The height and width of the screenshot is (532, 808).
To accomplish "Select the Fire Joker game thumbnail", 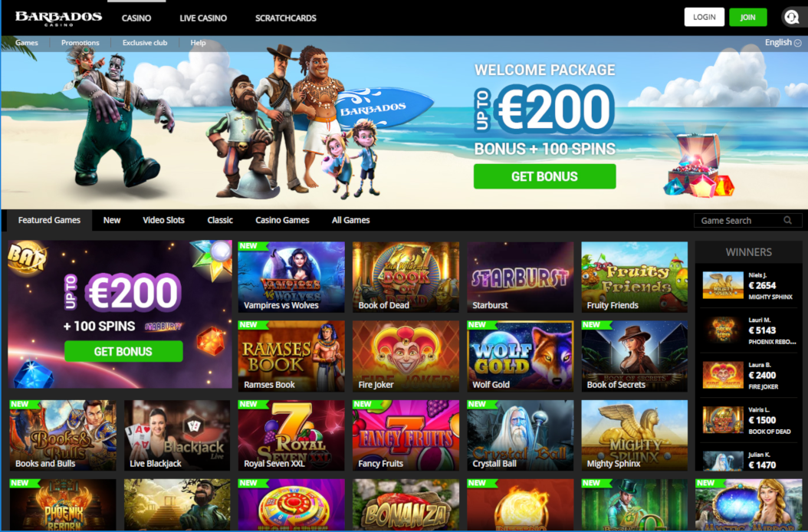I will tap(406, 356).
